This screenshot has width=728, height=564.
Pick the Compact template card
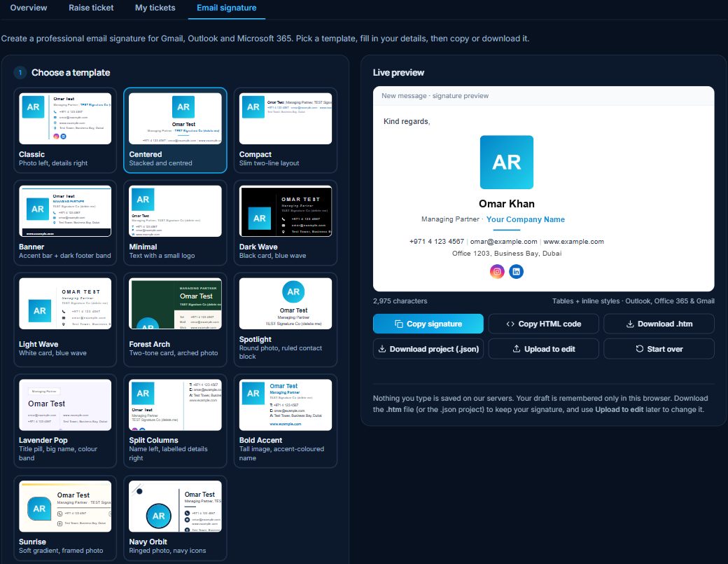tap(286, 130)
